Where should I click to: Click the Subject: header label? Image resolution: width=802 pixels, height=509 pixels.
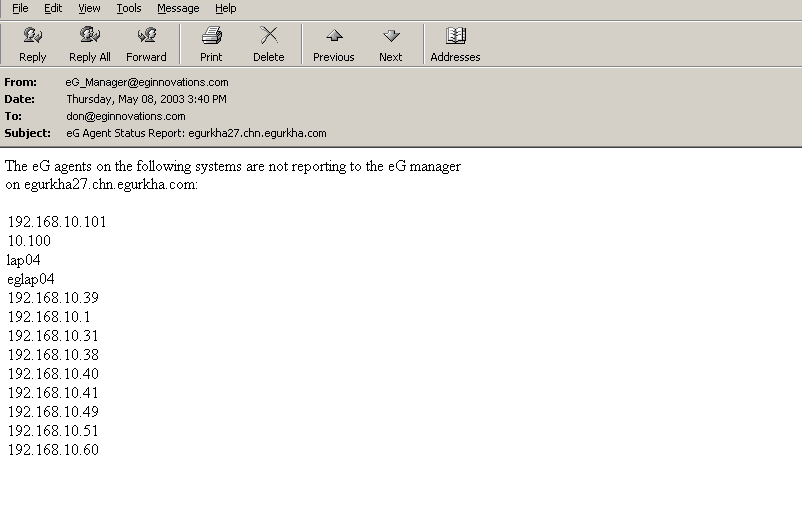[28, 133]
